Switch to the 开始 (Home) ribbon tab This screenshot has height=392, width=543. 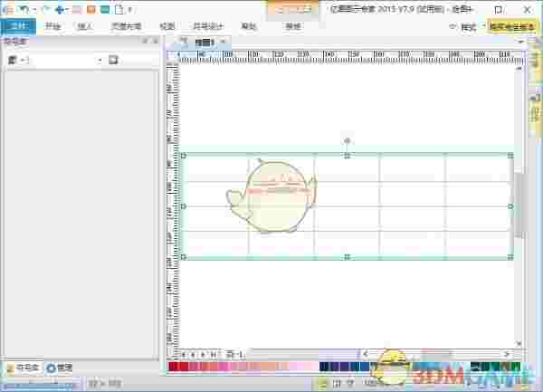pyautogui.click(x=52, y=26)
